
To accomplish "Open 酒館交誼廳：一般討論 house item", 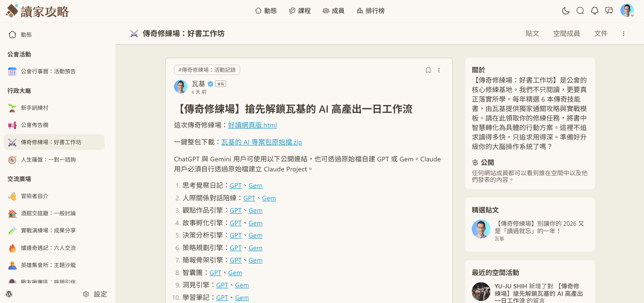I will [x=54, y=213].
